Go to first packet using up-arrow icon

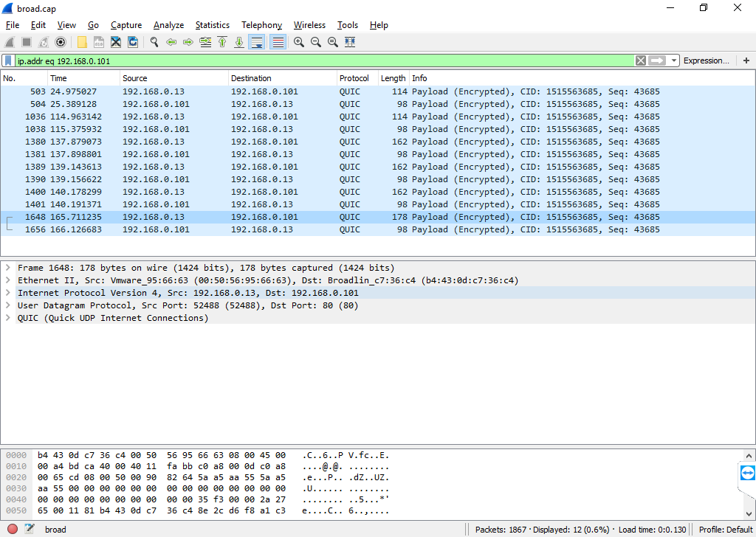[x=222, y=42]
